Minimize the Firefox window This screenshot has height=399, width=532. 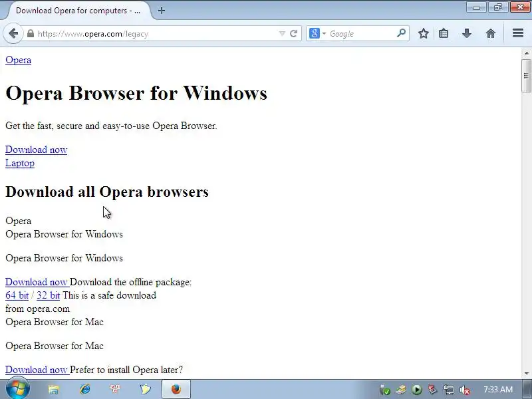(476, 7)
